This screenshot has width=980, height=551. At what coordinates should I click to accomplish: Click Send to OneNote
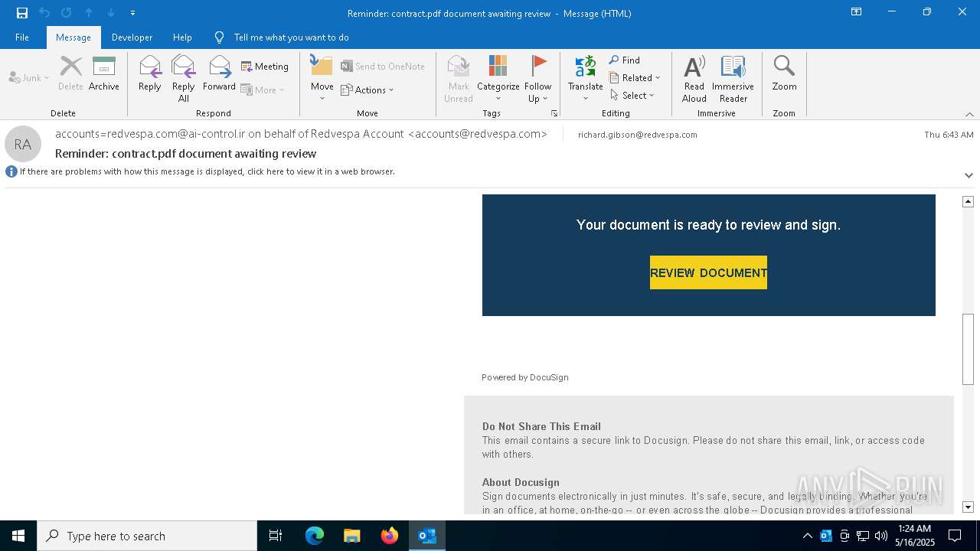383,67
